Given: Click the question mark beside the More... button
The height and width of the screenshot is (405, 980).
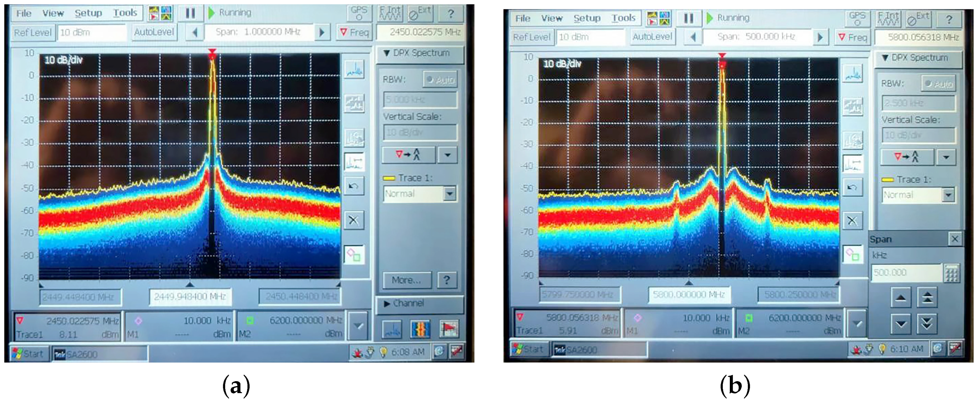Looking at the screenshot, I should click(447, 280).
